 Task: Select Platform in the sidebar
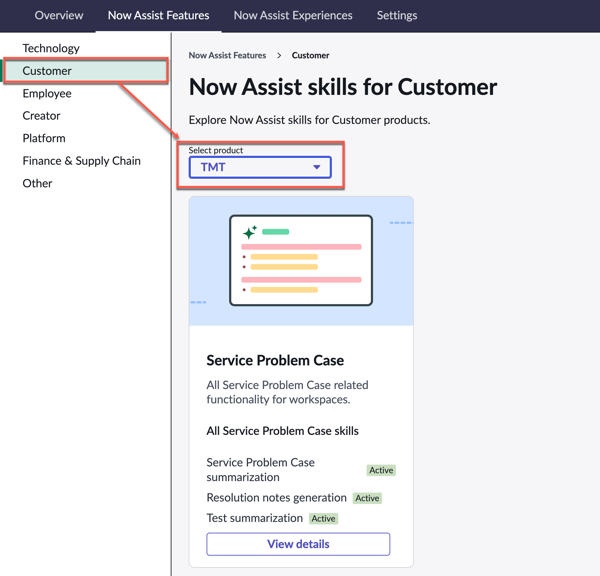[x=44, y=138]
